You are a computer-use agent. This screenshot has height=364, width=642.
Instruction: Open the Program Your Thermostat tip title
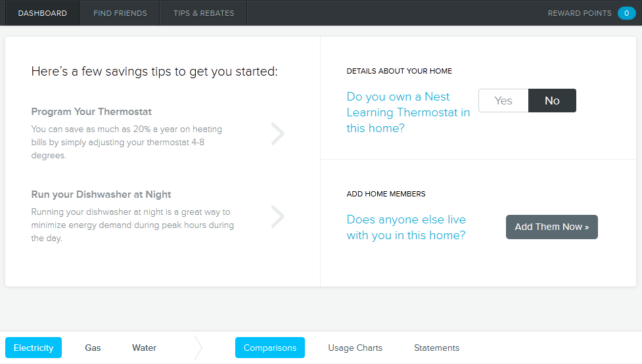[x=91, y=112]
